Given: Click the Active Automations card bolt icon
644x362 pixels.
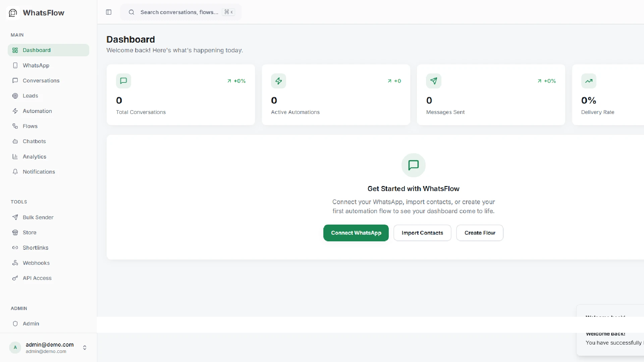Looking at the screenshot, I should point(278,81).
